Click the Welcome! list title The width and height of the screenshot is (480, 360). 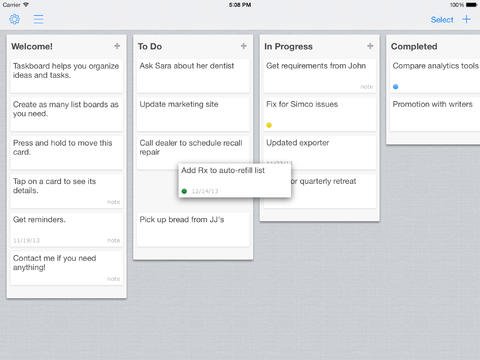pos(32,46)
